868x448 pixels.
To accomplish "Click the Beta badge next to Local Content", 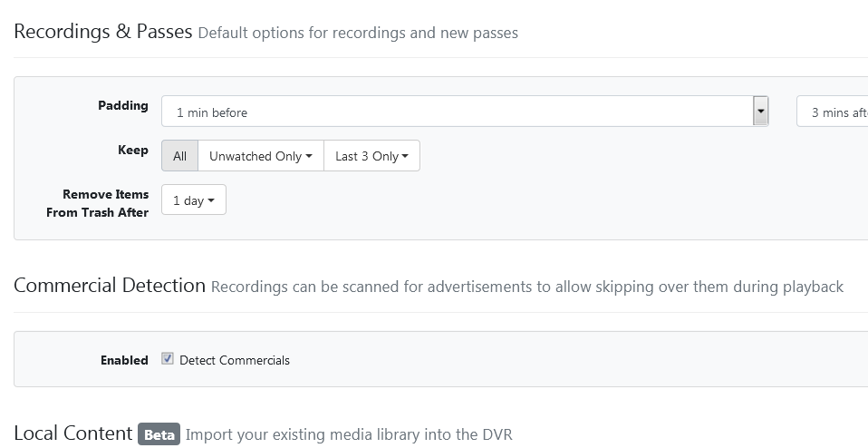I will 159,434.
